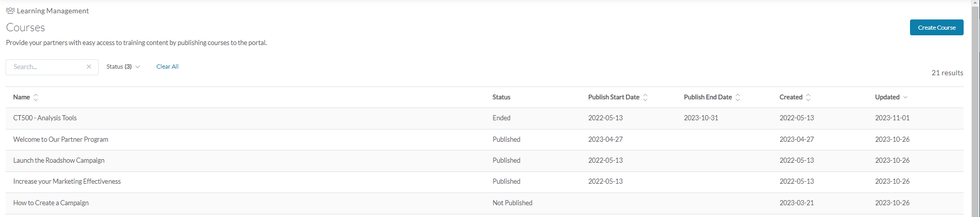Click the Updated column header label
The height and width of the screenshot is (217, 980).
click(887, 97)
